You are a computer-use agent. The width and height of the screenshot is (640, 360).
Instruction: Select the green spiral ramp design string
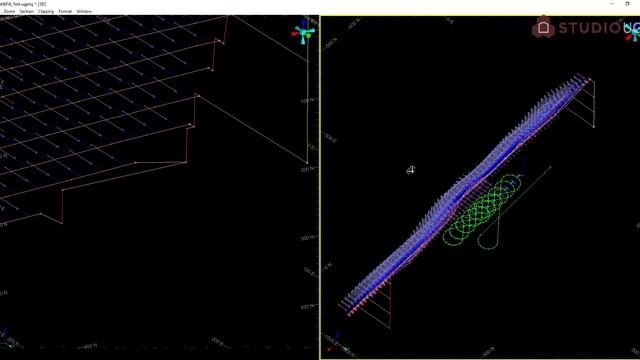tap(482, 211)
